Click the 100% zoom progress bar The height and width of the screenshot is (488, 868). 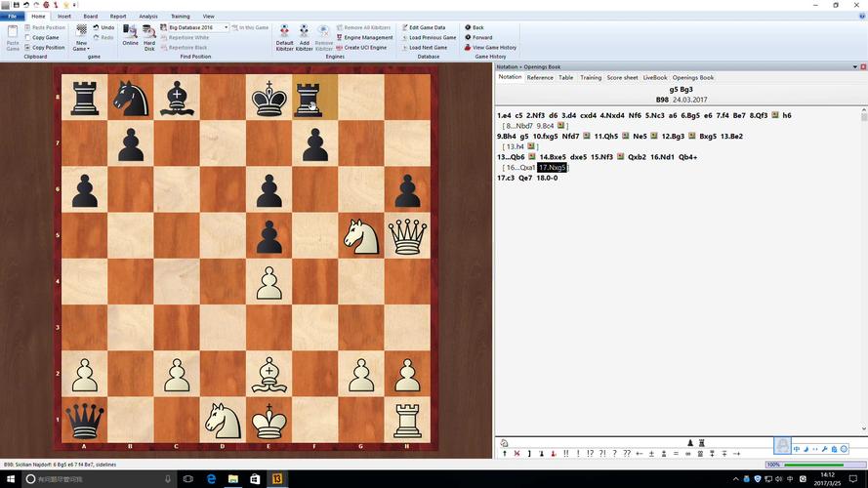coord(815,465)
